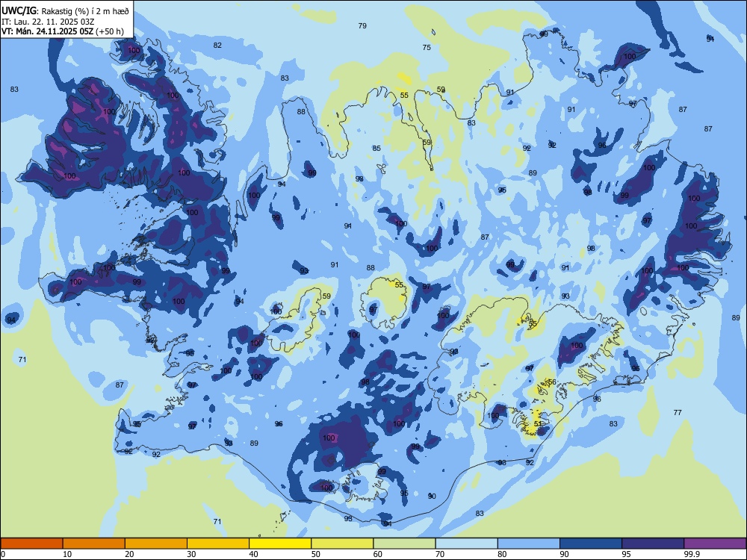
Task: Click the title 'UWC/IG: Rakastig (%) í 2 m hæð'
Action: 65,10
